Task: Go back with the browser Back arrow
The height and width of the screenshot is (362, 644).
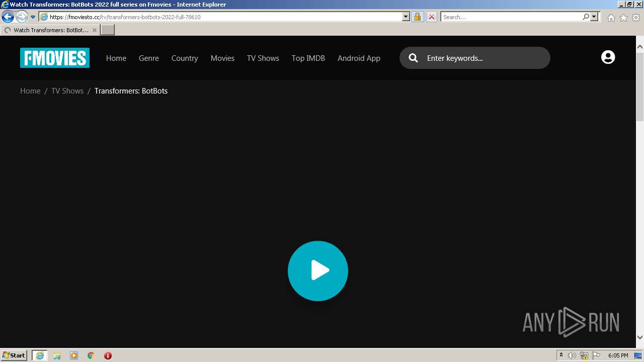Action: pos(8,17)
